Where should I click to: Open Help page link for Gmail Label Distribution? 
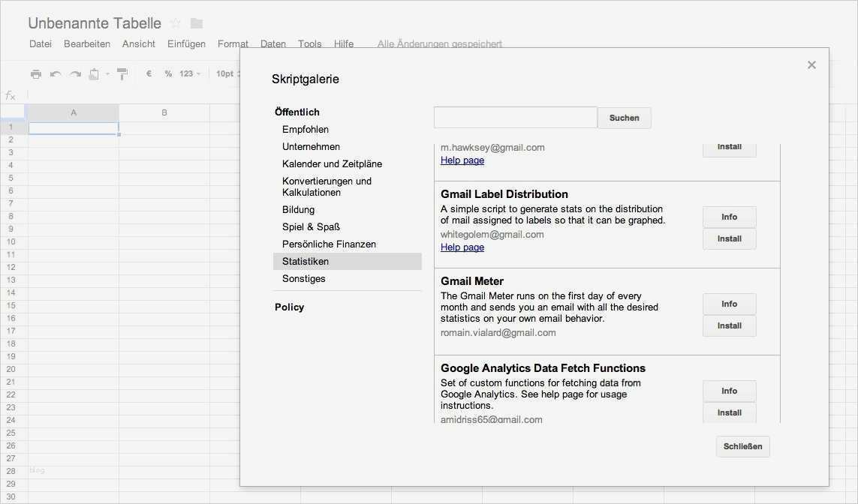[x=462, y=247]
